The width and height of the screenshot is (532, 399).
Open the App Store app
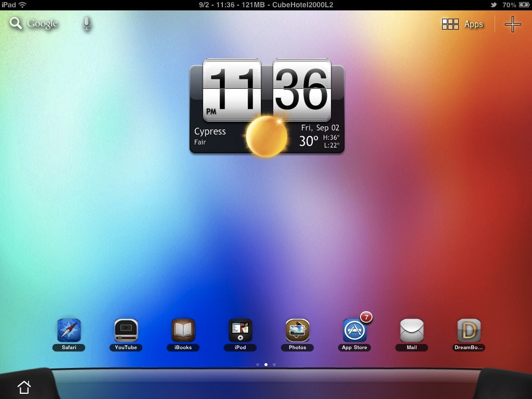tap(354, 330)
